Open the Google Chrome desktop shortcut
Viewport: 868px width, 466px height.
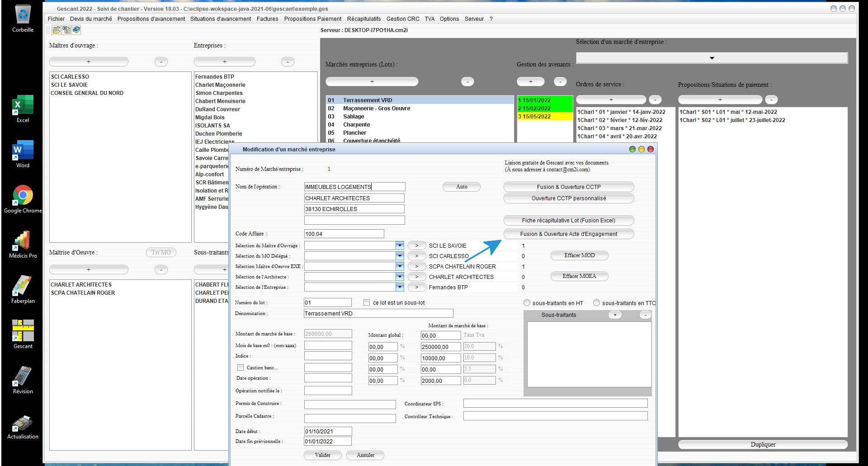pyautogui.click(x=23, y=199)
